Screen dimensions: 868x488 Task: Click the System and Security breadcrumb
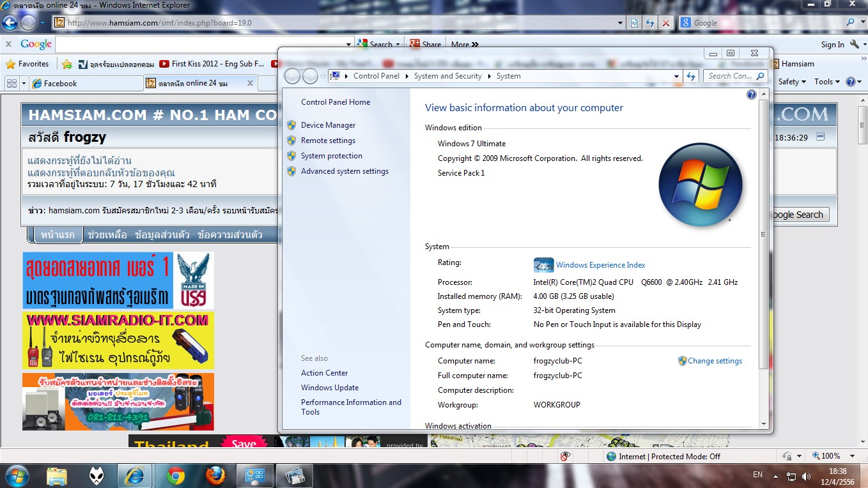pos(448,76)
